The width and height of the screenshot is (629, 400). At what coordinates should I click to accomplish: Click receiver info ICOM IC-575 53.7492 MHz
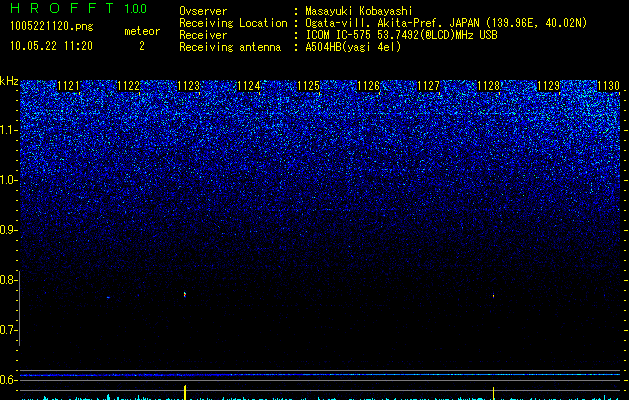tap(401, 35)
